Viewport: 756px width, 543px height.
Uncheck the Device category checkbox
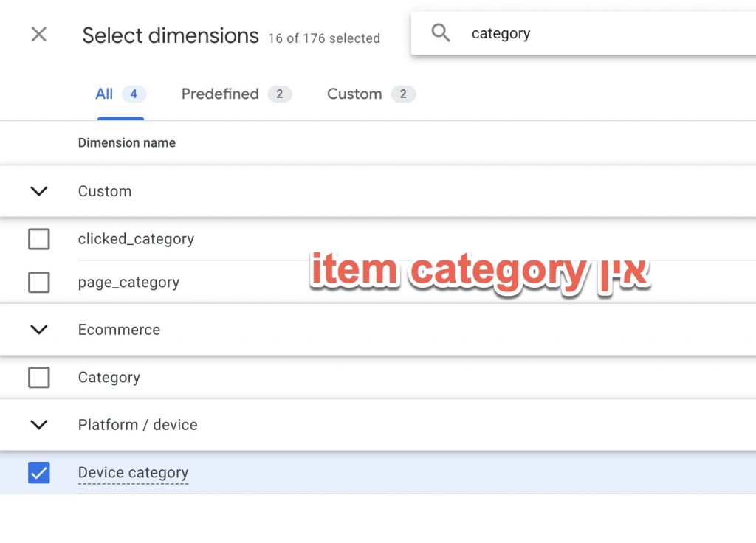(39, 473)
